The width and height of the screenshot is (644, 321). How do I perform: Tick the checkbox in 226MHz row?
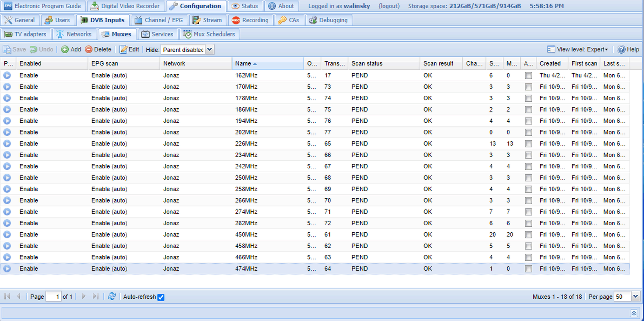[x=528, y=144]
